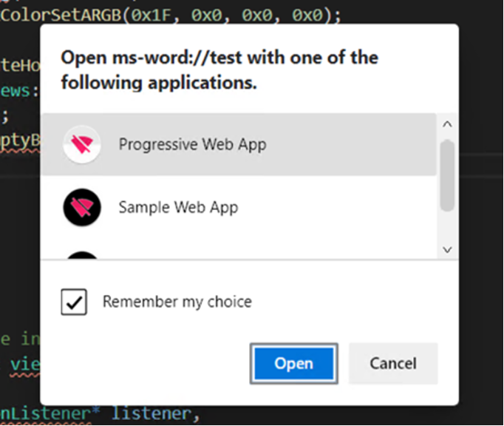504x426 pixels.
Task: Click the app list scroll-up arrow
Action: tap(447, 124)
